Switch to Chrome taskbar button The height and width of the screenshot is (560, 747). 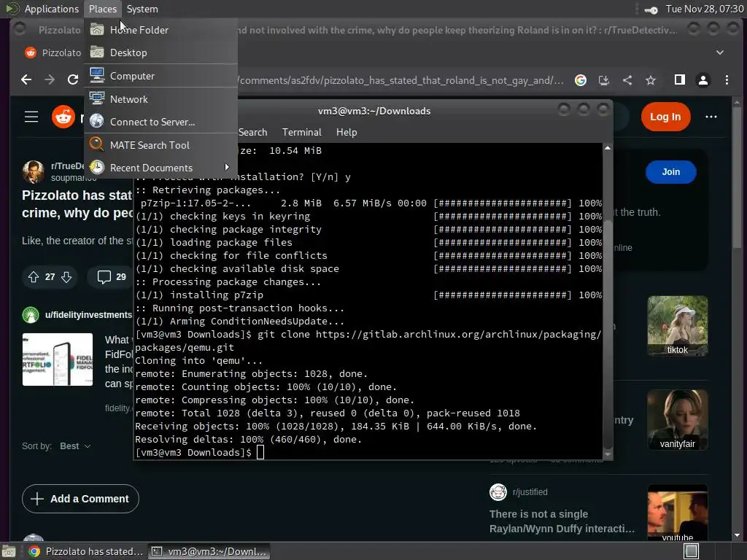pyautogui.click(x=86, y=551)
